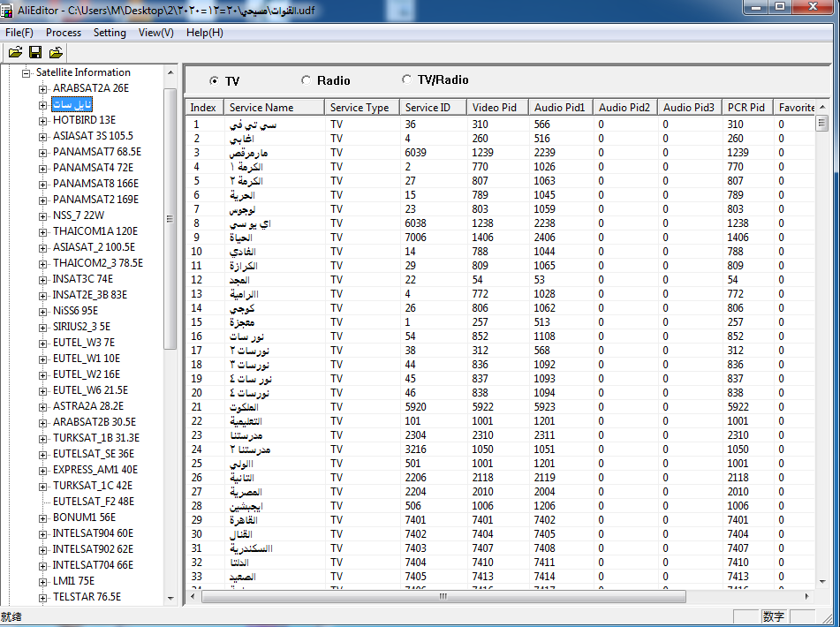Image resolution: width=840 pixels, height=627 pixels.
Task: Collapse the Satellite Information tree root
Action: (26, 73)
